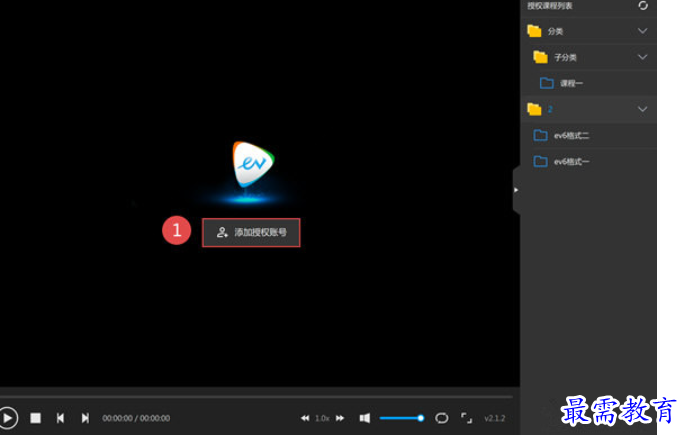Collapse folder 2 with its chevron

642,109
